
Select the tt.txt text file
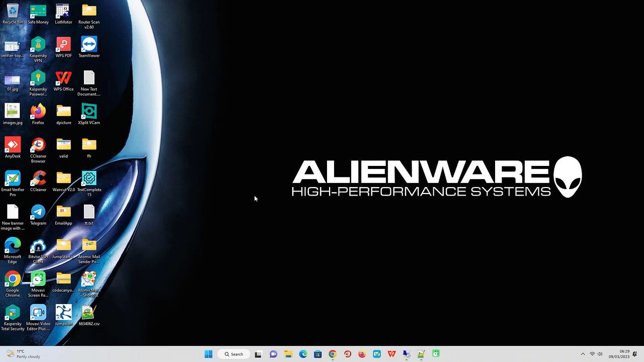[89, 215]
